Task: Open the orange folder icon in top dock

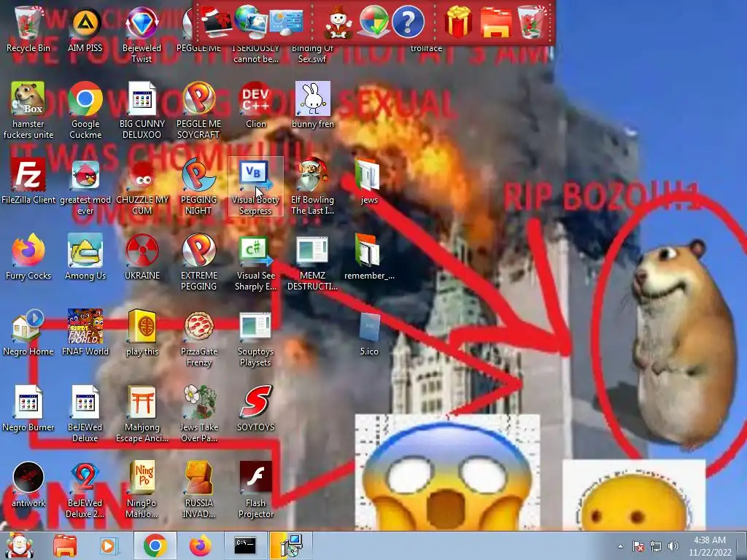Action: point(495,22)
